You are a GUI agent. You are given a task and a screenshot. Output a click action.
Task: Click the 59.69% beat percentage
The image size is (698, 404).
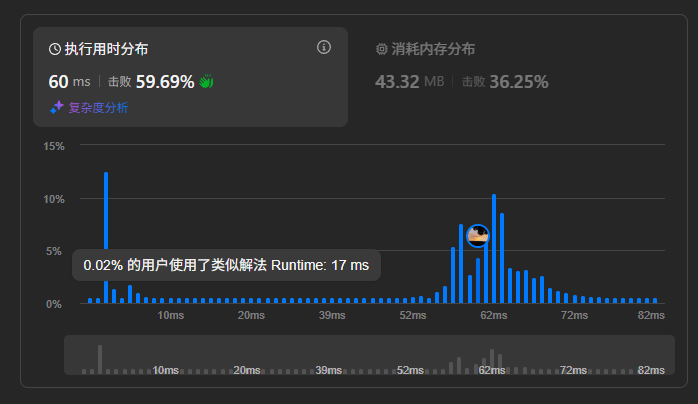pos(165,81)
